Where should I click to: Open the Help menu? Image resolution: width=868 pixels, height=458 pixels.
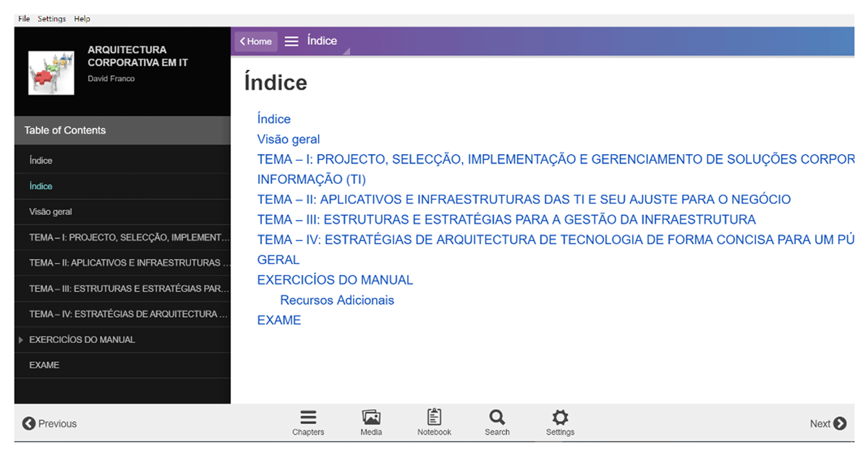coord(82,19)
